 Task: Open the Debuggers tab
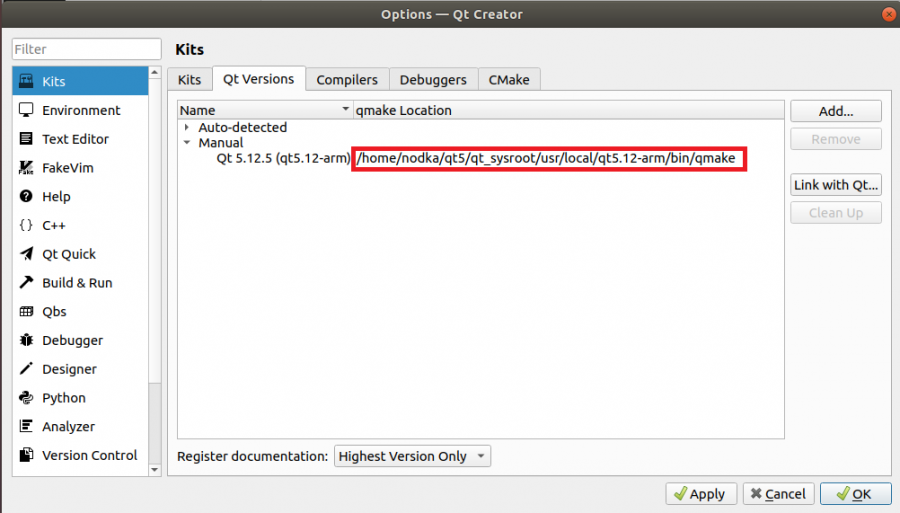[433, 79]
